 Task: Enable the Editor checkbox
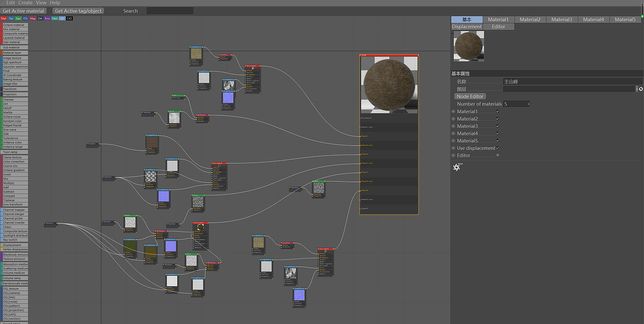pyautogui.click(x=498, y=155)
